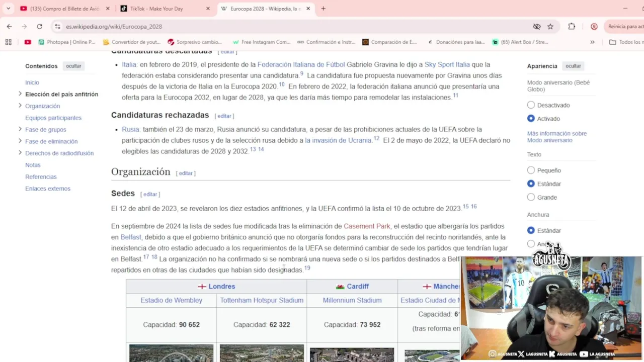Open Tottenham Hotspur Stadium link

pos(262,300)
